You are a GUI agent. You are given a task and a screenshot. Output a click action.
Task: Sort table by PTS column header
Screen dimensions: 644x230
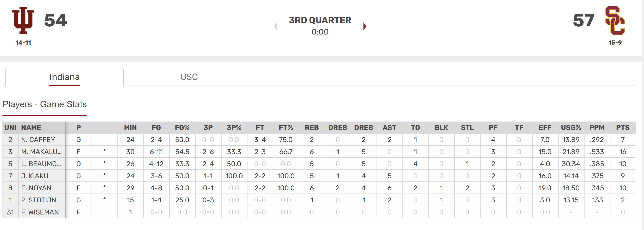[623, 128]
